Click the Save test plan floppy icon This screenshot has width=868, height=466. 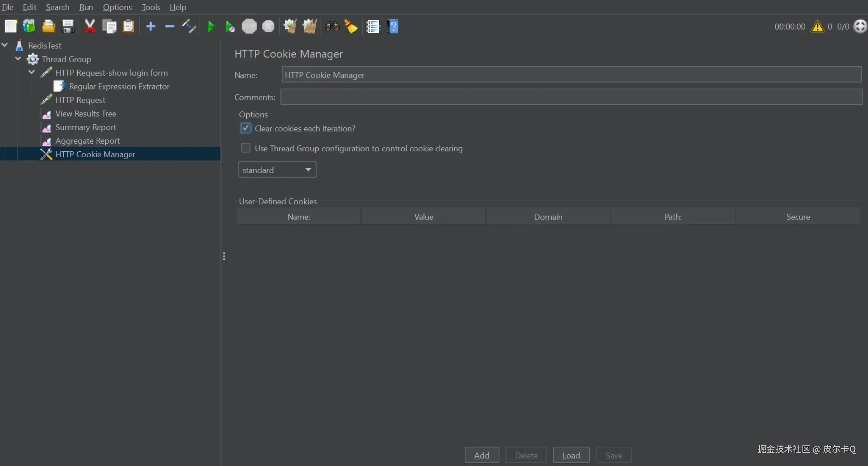[67, 27]
